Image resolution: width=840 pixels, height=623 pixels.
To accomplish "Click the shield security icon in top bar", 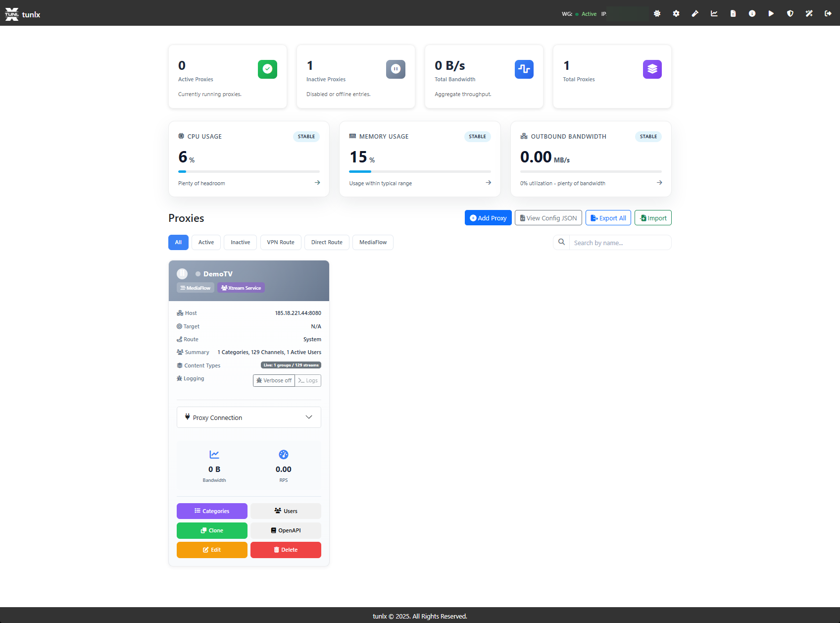I will click(790, 13).
